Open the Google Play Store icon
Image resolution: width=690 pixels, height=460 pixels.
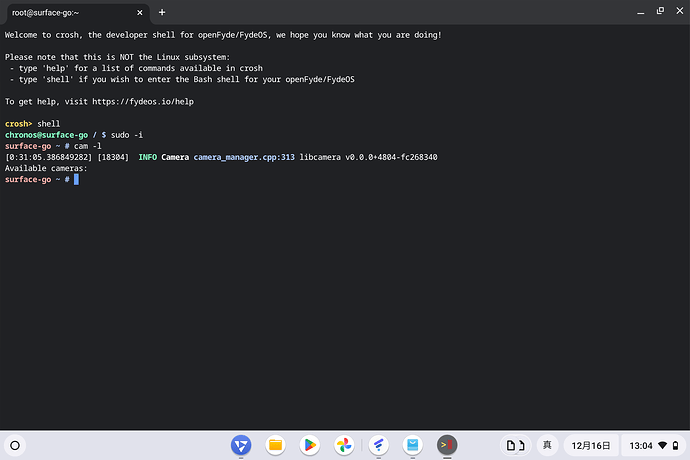point(309,445)
